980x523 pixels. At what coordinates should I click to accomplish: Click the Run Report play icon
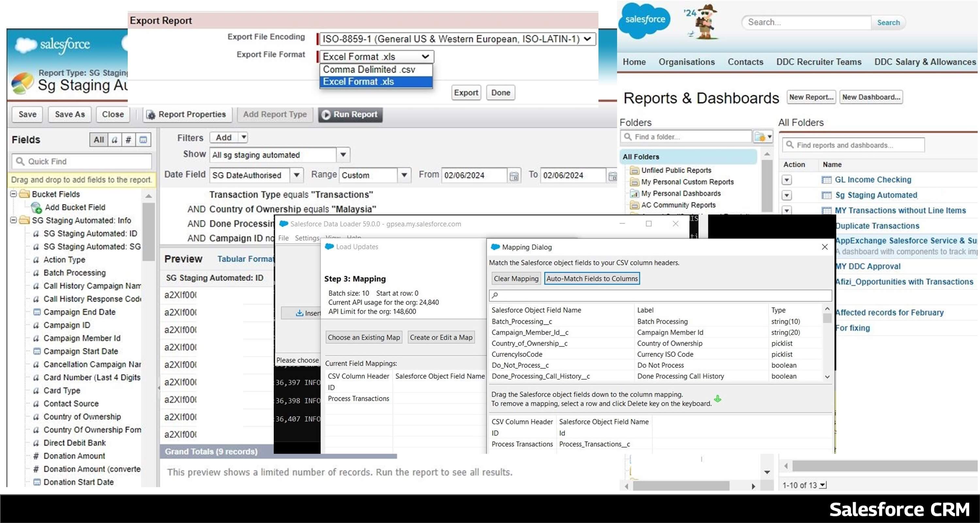pos(326,114)
